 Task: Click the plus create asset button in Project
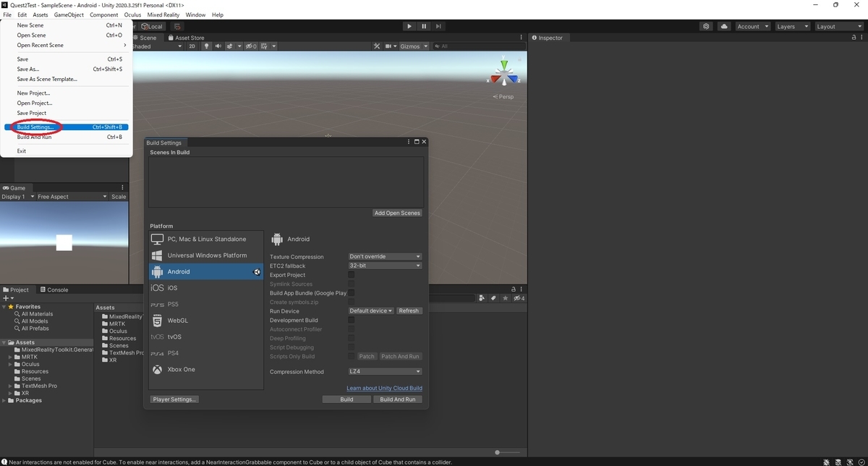(7, 298)
